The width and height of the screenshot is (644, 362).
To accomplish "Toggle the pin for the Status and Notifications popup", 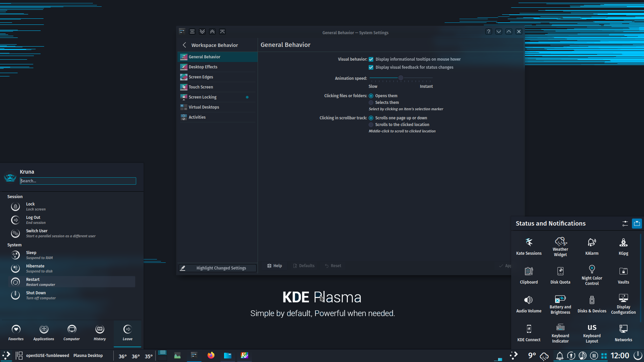I will pyautogui.click(x=637, y=224).
